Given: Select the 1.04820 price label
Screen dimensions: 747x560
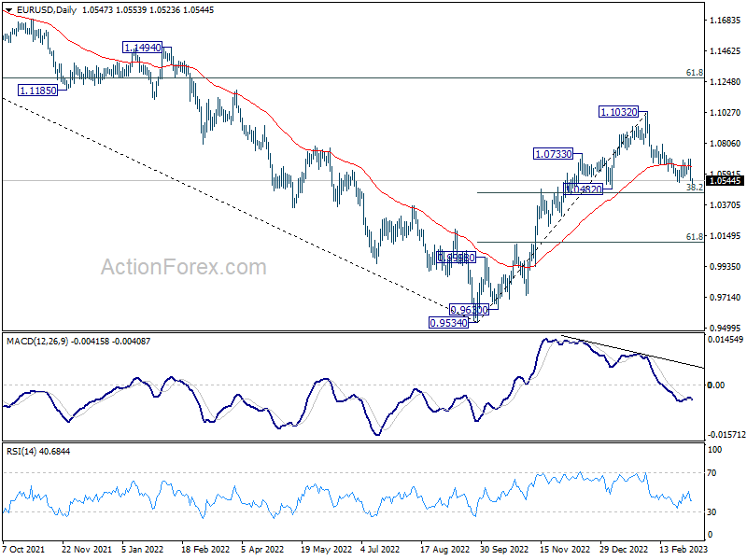Looking at the screenshot, I should tap(583, 189).
